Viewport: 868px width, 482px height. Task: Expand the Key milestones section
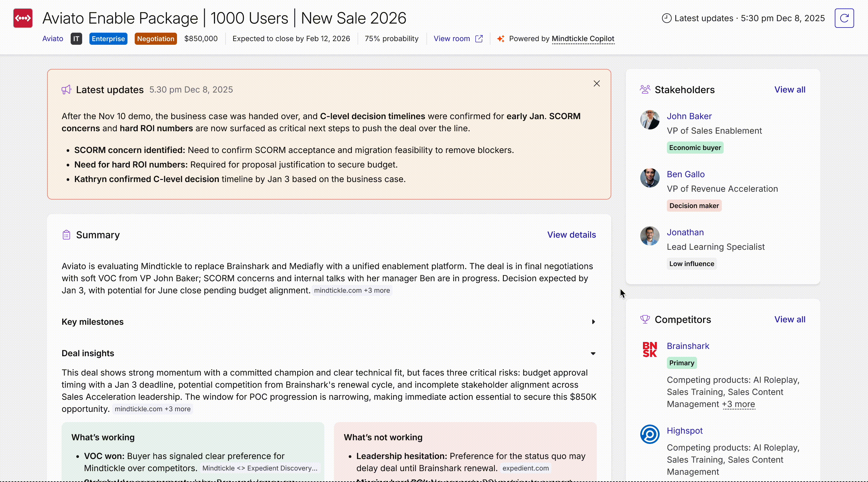[593, 322]
